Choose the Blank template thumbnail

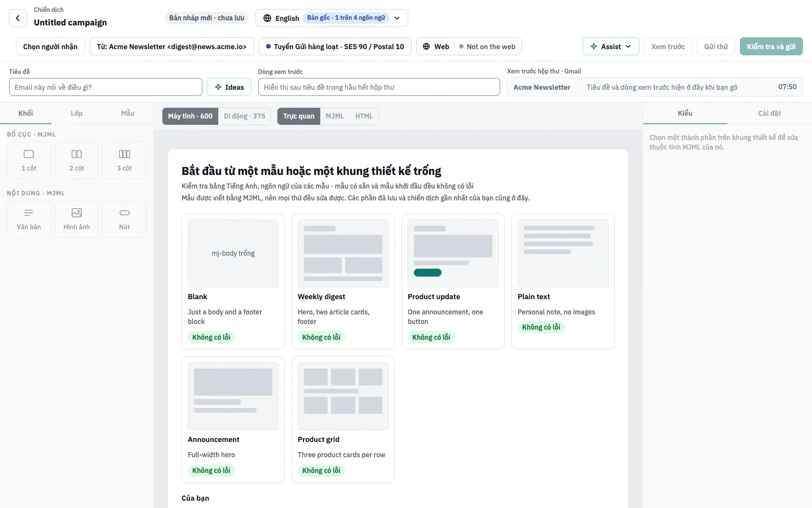click(x=233, y=253)
